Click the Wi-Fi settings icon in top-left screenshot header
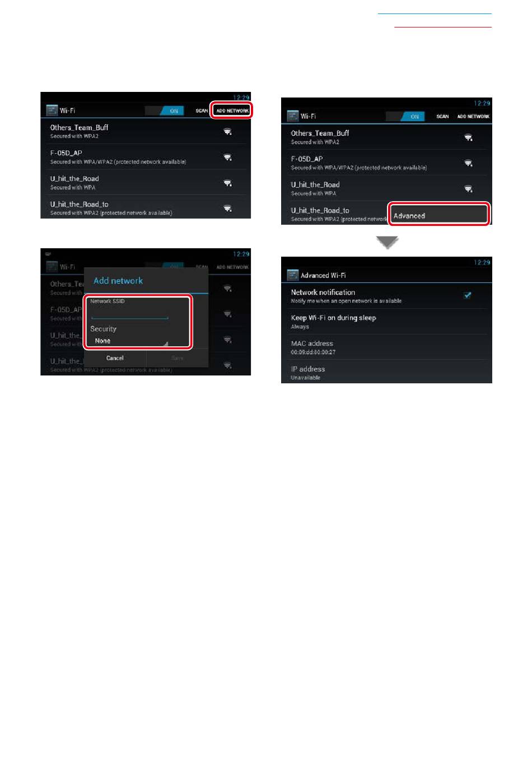Image resolution: width=532 pixels, height=770 pixels. coord(52,110)
